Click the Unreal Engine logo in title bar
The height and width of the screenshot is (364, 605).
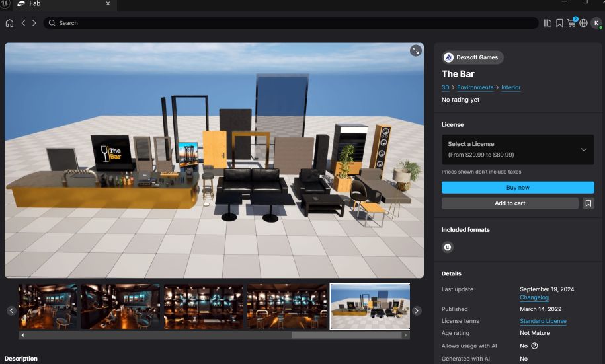pyautogui.click(x=5, y=3)
